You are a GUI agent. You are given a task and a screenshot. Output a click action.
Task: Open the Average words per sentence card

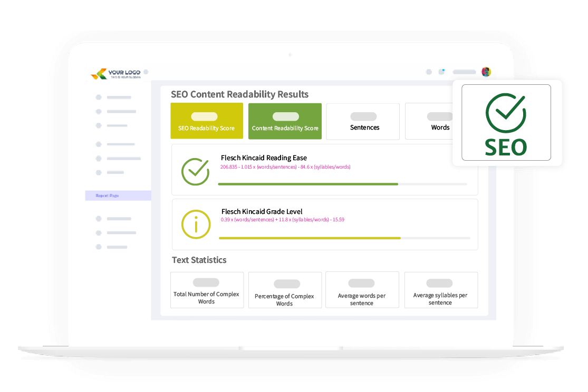(362, 290)
